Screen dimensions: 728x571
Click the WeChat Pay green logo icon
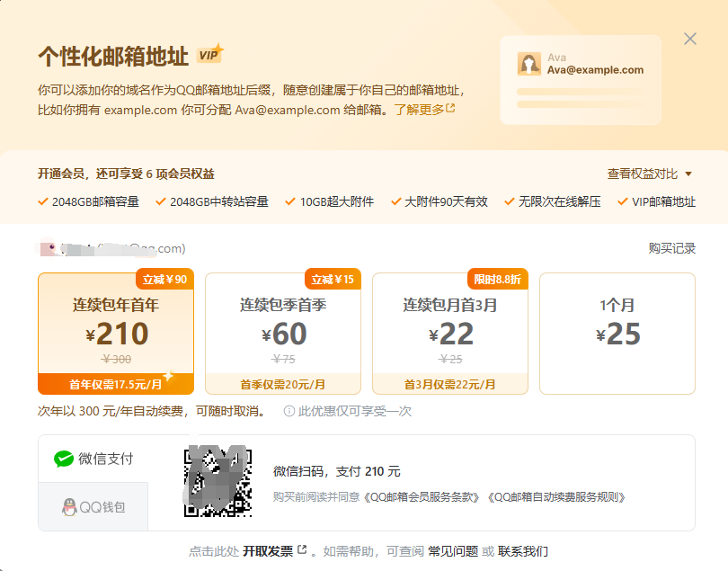[63, 459]
